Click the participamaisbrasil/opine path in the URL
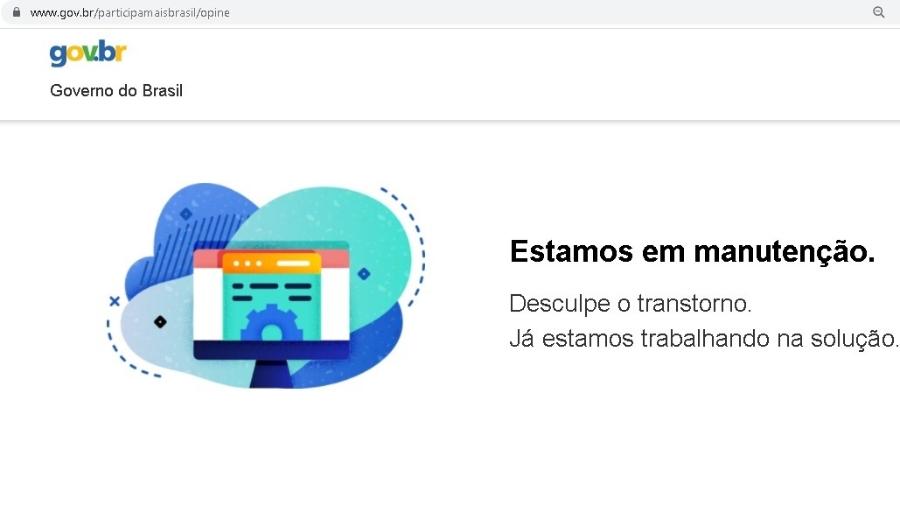 (x=163, y=13)
